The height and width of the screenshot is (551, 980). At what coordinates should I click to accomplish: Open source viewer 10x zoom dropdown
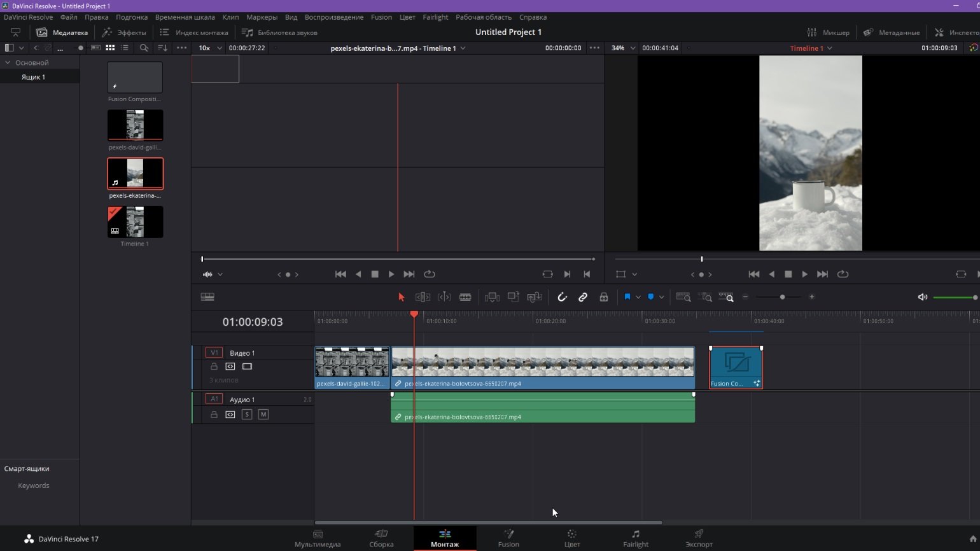[x=210, y=48]
